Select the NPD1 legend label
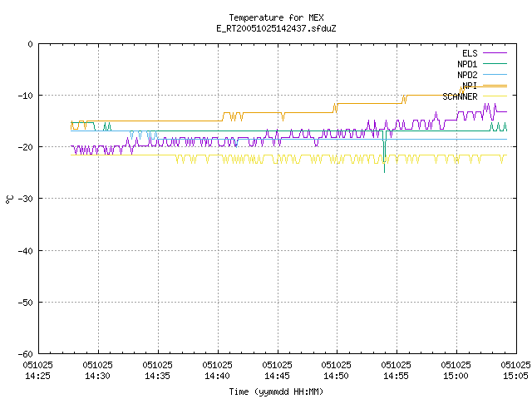Image resolution: width=532 pixels, height=399 pixels. click(x=467, y=64)
